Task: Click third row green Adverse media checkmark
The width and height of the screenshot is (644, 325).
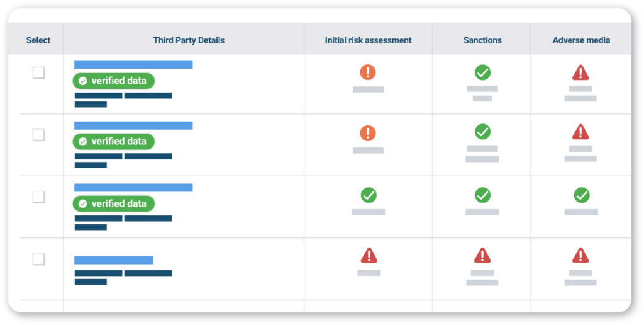Action: (x=582, y=195)
